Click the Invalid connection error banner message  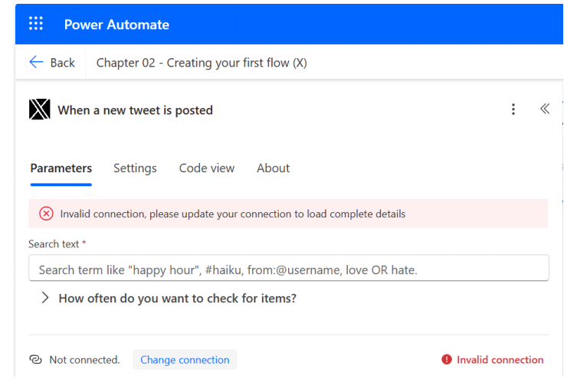pos(233,214)
